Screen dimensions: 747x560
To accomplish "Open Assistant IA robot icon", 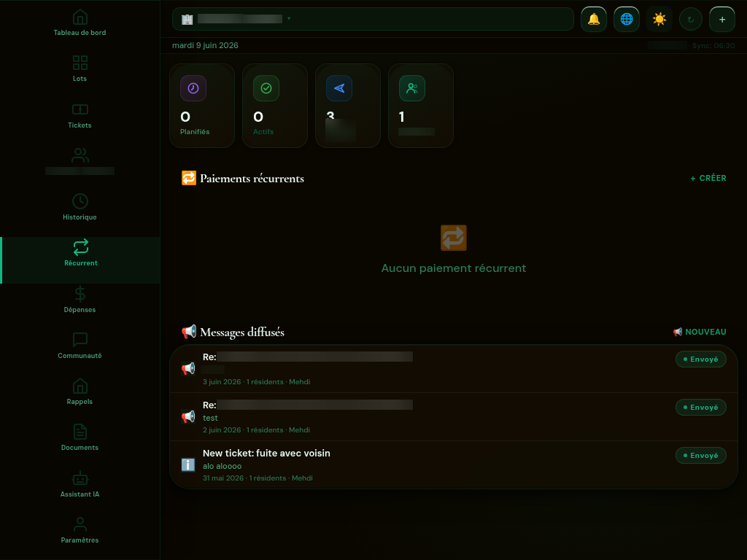I will (x=80, y=485).
